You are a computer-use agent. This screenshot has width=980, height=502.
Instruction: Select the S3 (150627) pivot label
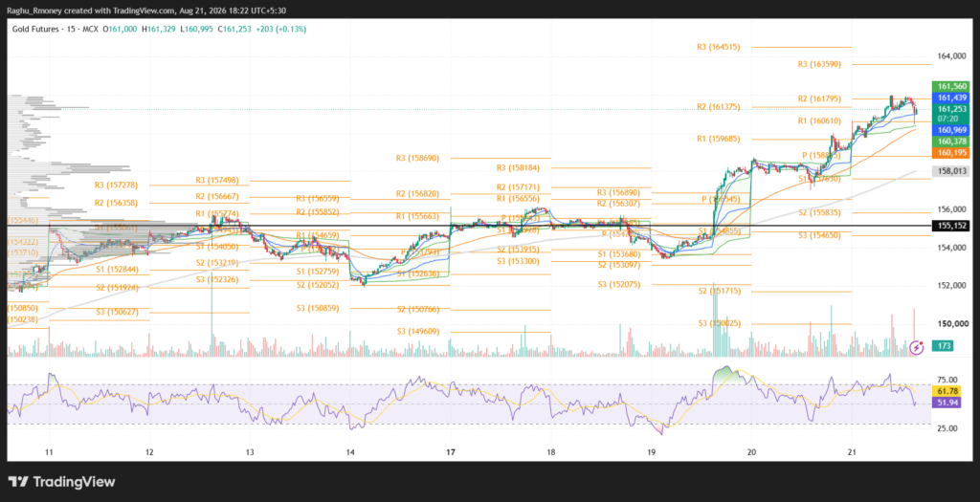[x=117, y=312]
